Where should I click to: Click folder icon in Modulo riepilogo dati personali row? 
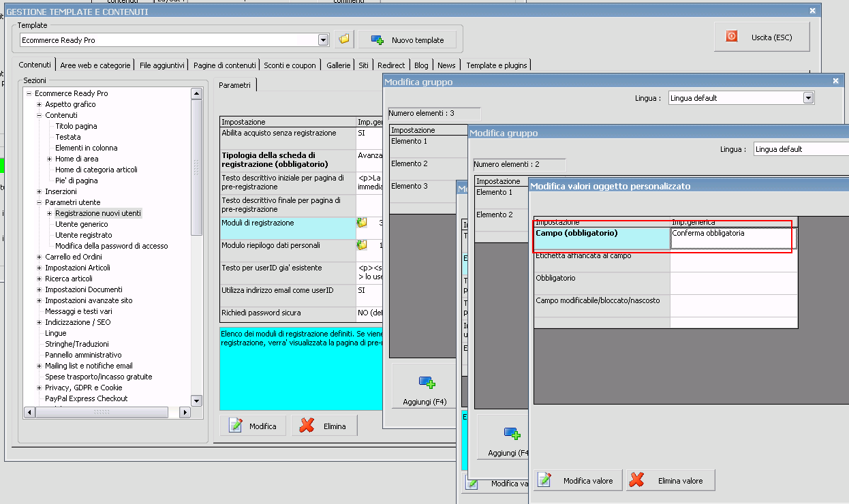coord(362,245)
